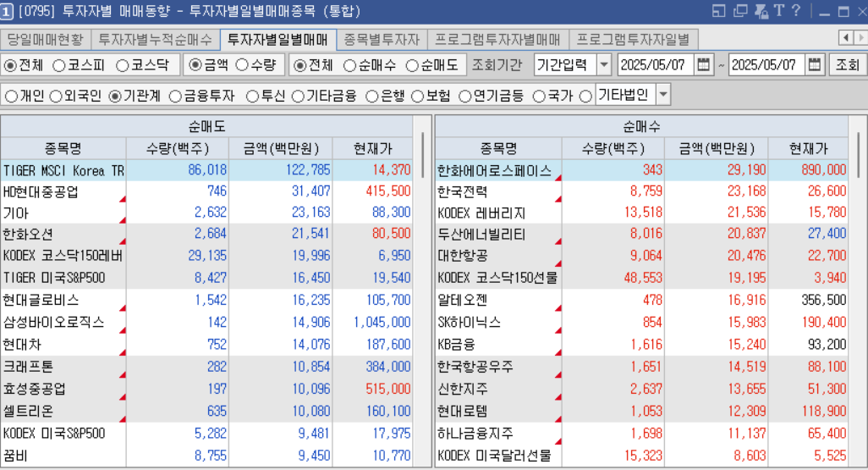Select the 코스닥 market radio button
The image size is (868, 470).
coord(123,65)
